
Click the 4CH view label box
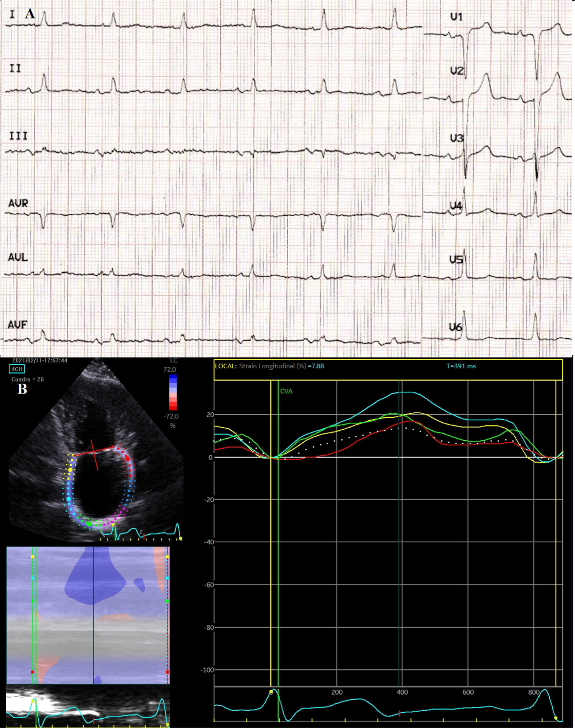(x=17, y=369)
